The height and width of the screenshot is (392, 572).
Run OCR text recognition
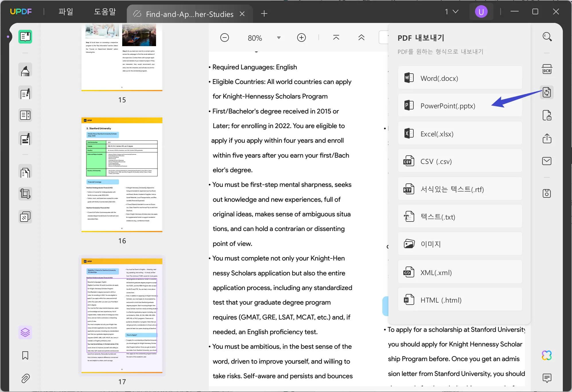coord(547,70)
